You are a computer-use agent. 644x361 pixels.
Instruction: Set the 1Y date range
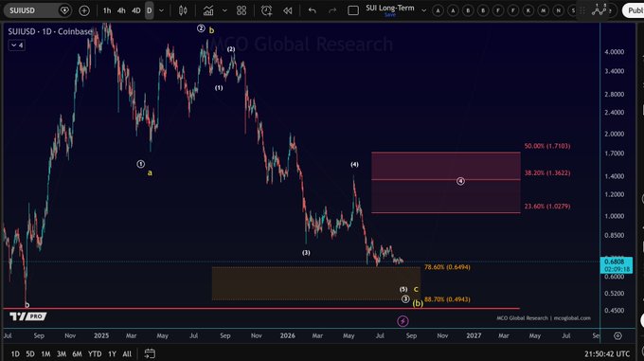pyautogui.click(x=112, y=353)
